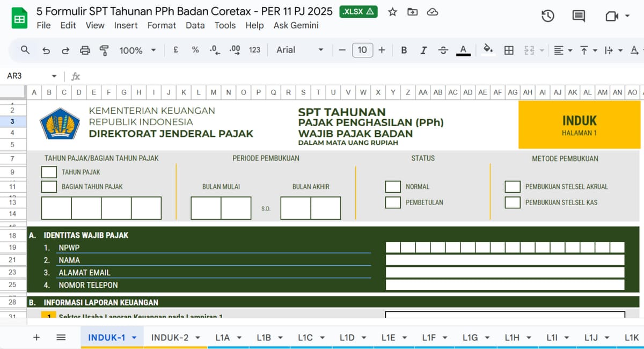Image resolution: width=644 pixels, height=349 pixels.
Task: Click the Decrease decimal places icon
Action: (x=214, y=49)
